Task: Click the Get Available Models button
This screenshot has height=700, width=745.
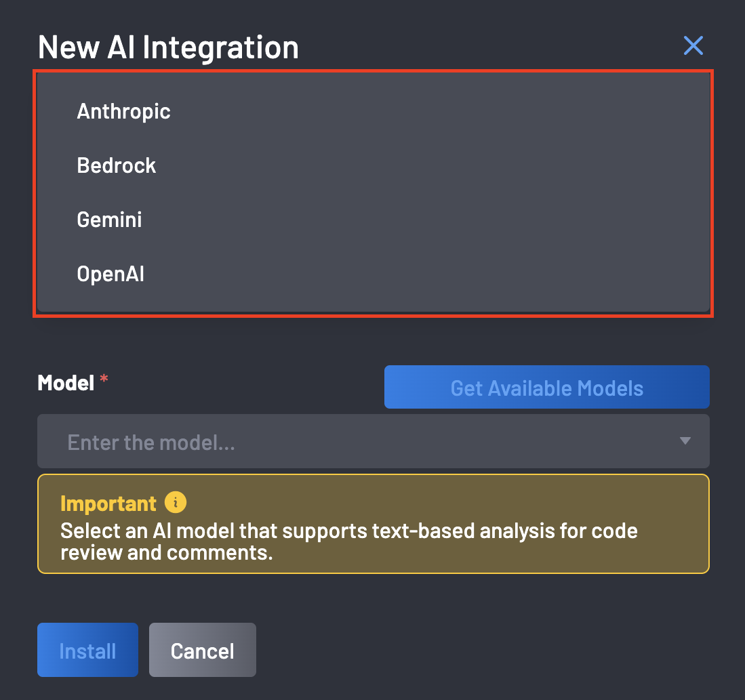Action: click(x=546, y=388)
